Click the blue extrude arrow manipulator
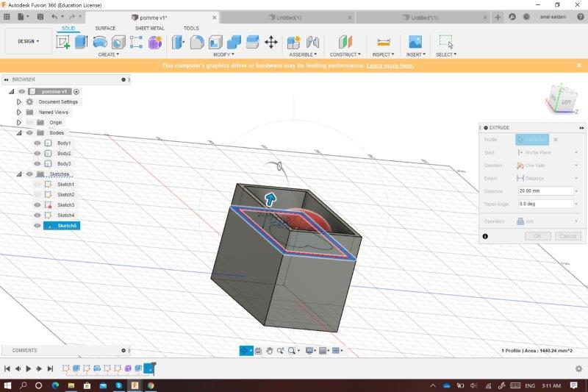 point(270,199)
